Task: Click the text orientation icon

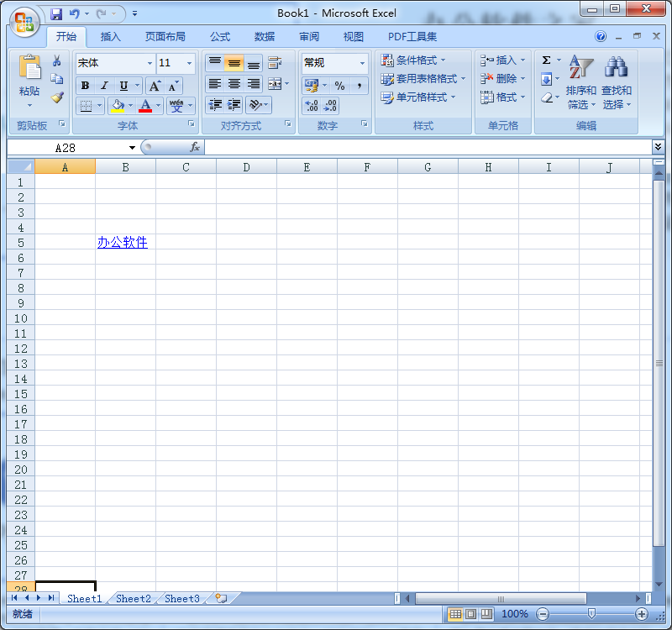Action: 255,105
